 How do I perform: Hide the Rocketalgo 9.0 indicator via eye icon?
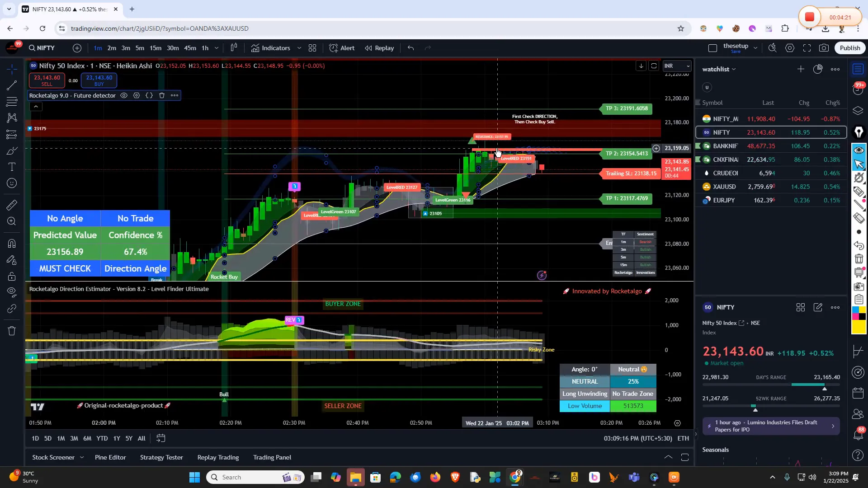click(124, 95)
